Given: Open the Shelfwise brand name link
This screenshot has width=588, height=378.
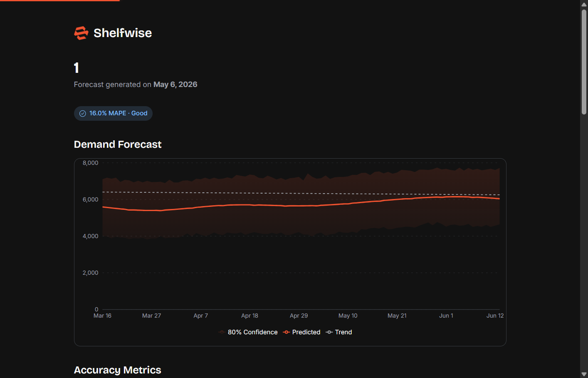Looking at the screenshot, I should pos(123,33).
